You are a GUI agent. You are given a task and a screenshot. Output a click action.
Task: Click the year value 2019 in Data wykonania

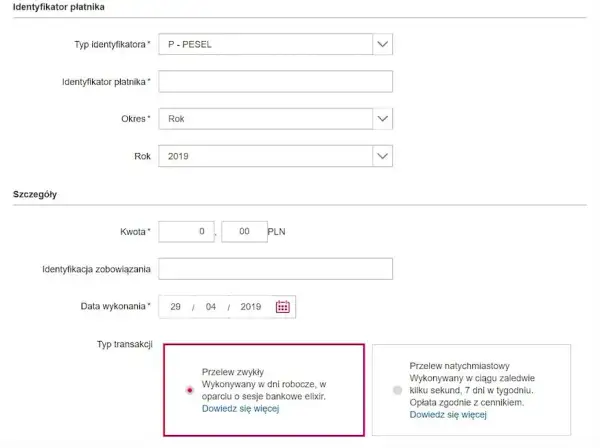(251, 307)
